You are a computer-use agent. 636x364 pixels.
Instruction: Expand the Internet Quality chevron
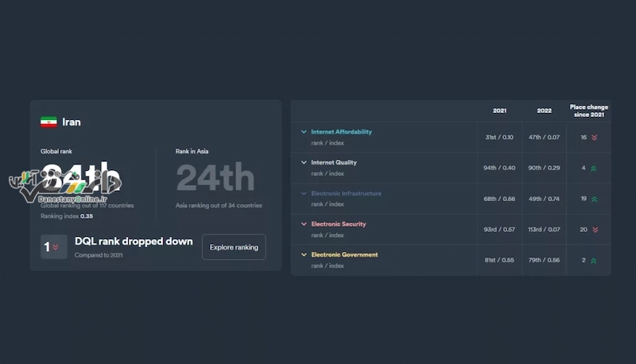coord(304,162)
